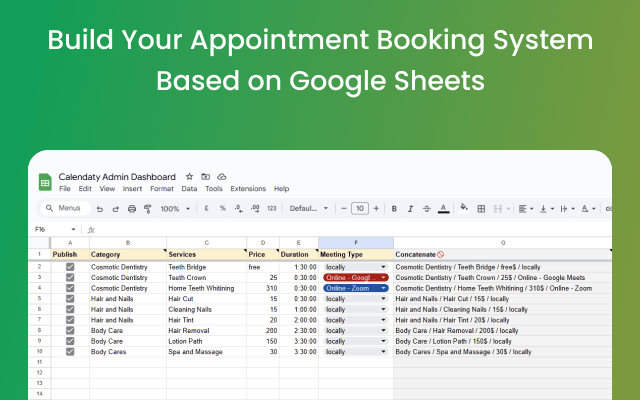Open the Tools menu

pyautogui.click(x=213, y=189)
